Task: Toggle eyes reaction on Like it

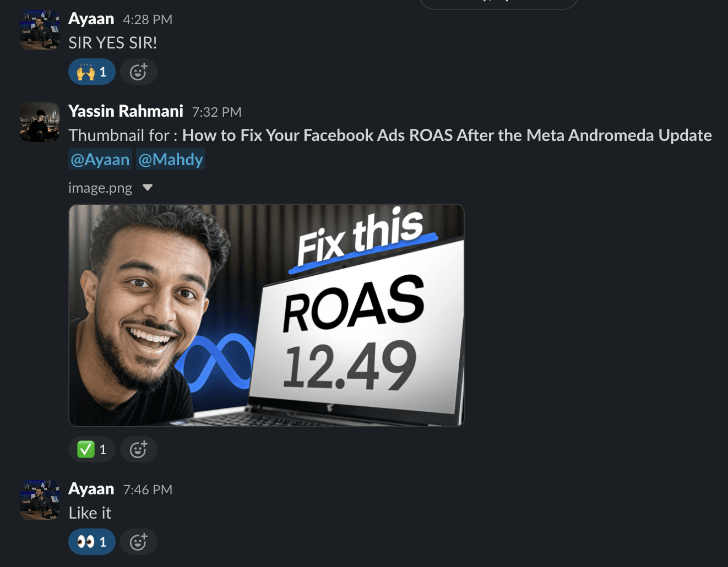Action: click(x=92, y=542)
